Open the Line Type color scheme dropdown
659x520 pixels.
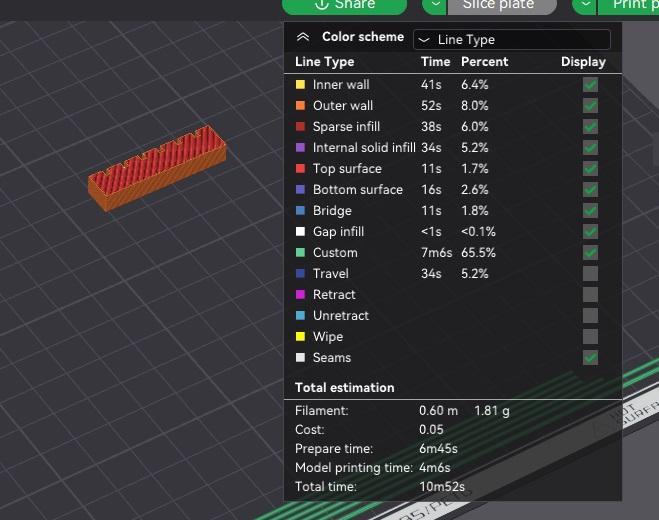click(x=511, y=40)
